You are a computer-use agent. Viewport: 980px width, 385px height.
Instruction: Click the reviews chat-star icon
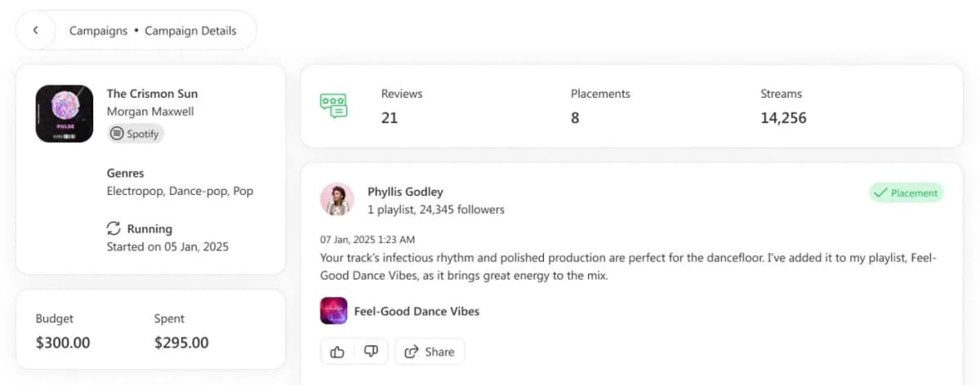click(x=333, y=106)
